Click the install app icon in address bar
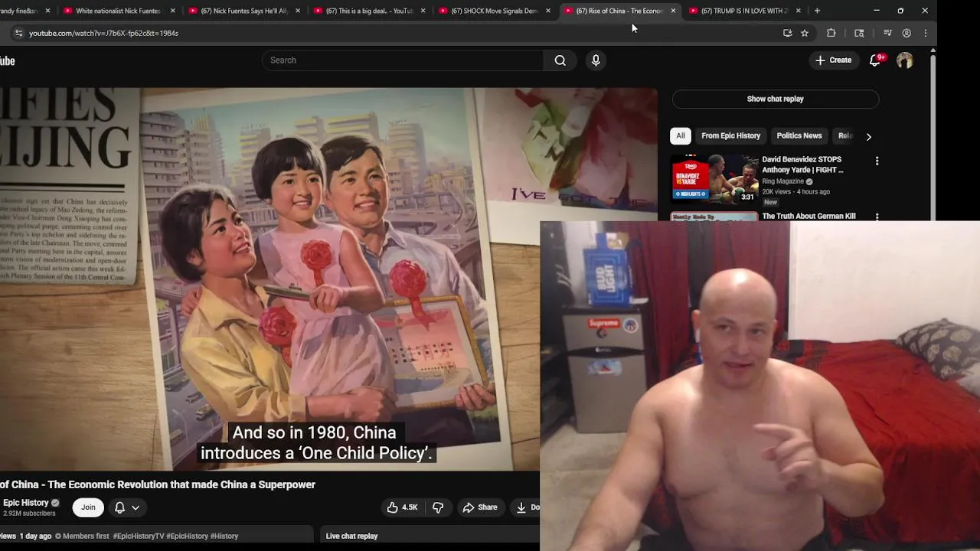 787,33
